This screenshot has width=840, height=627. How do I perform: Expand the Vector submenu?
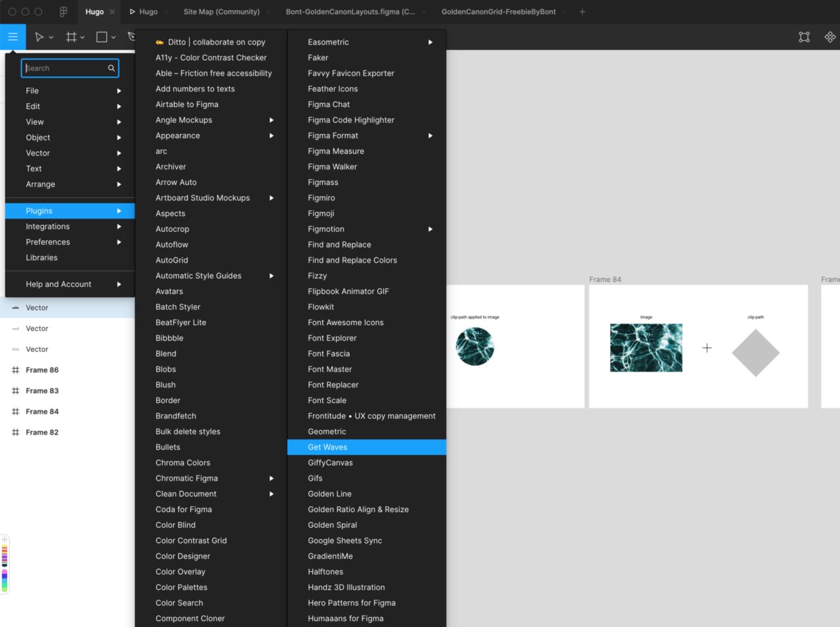pyautogui.click(x=70, y=153)
